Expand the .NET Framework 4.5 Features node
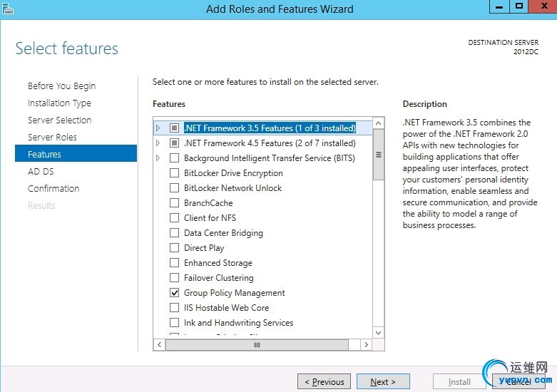This screenshot has height=392, width=557. (x=158, y=143)
